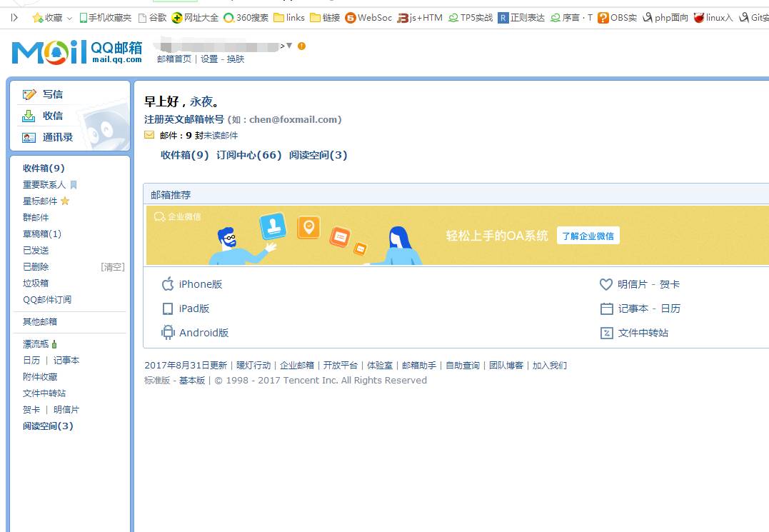The height and width of the screenshot is (532, 769).
Task: Click 设置 link in header
Action: coord(209,59)
